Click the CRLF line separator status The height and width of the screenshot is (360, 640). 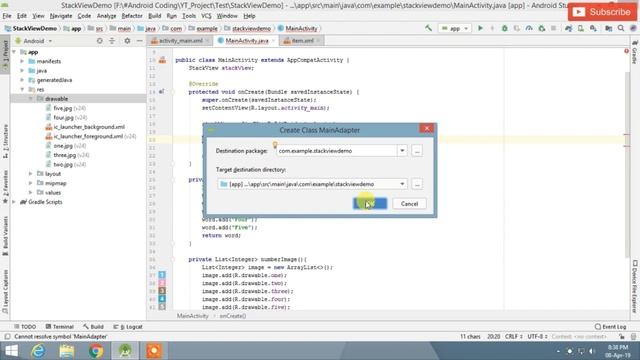513,337
